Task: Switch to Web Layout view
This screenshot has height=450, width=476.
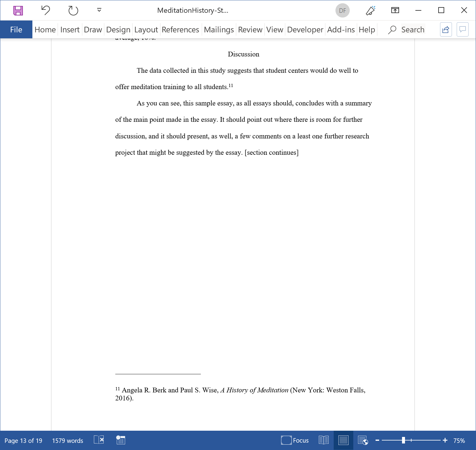Action: point(363,440)
